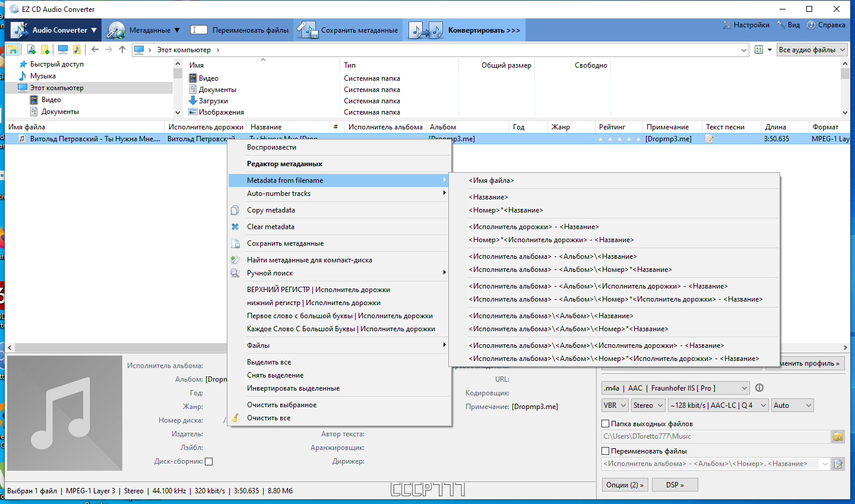Click the add folder icon
The height and width of the screenshot is (504, 855).
click(45, 49)
